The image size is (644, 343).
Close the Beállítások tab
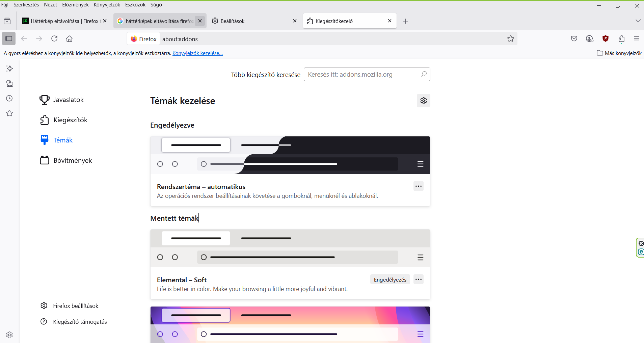295,21
